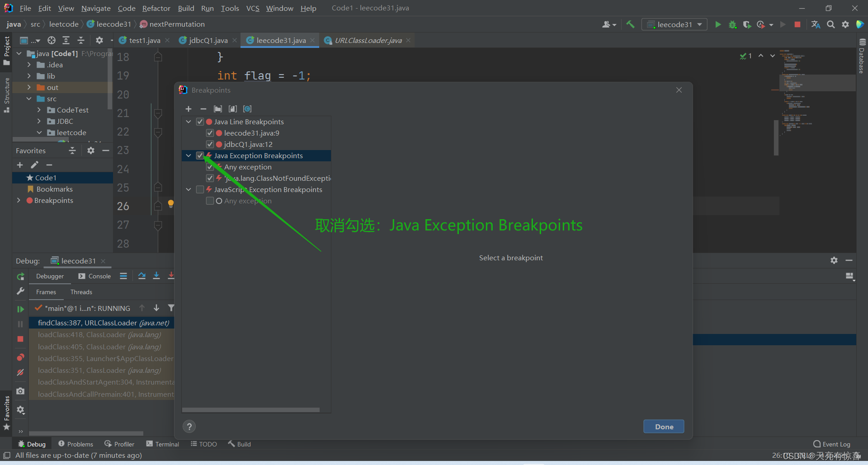Viewport: 868px width, 465px height.
Task: Open the VCS menu
Action: 253,8
